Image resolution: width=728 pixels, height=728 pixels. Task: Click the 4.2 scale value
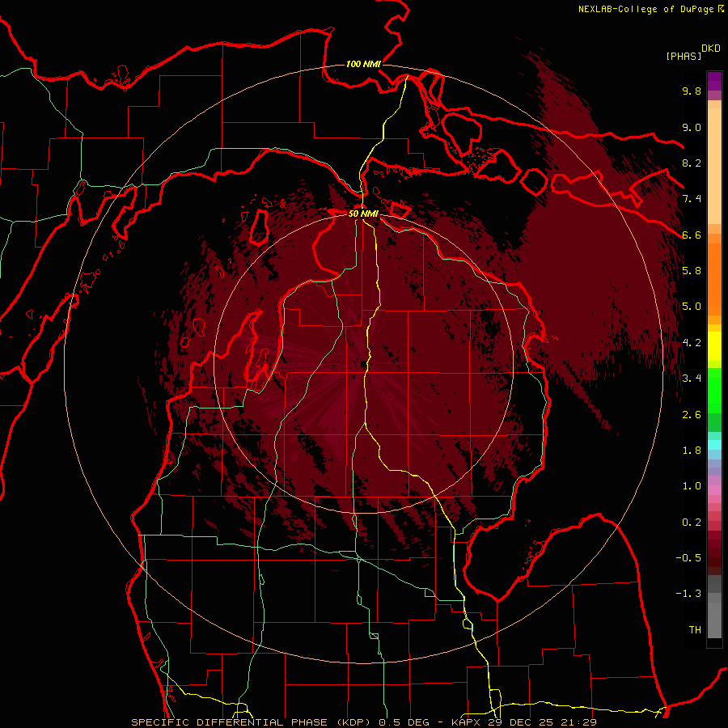click(x=692, y=343)
